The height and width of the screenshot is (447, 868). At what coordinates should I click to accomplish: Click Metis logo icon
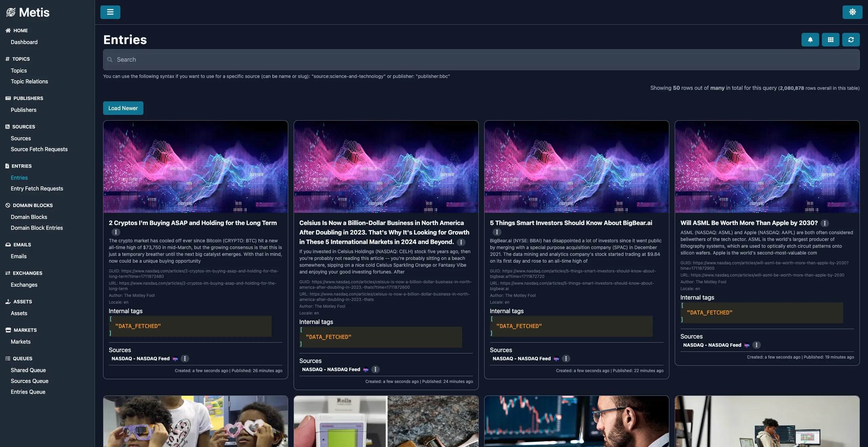(x=11, y=13)
